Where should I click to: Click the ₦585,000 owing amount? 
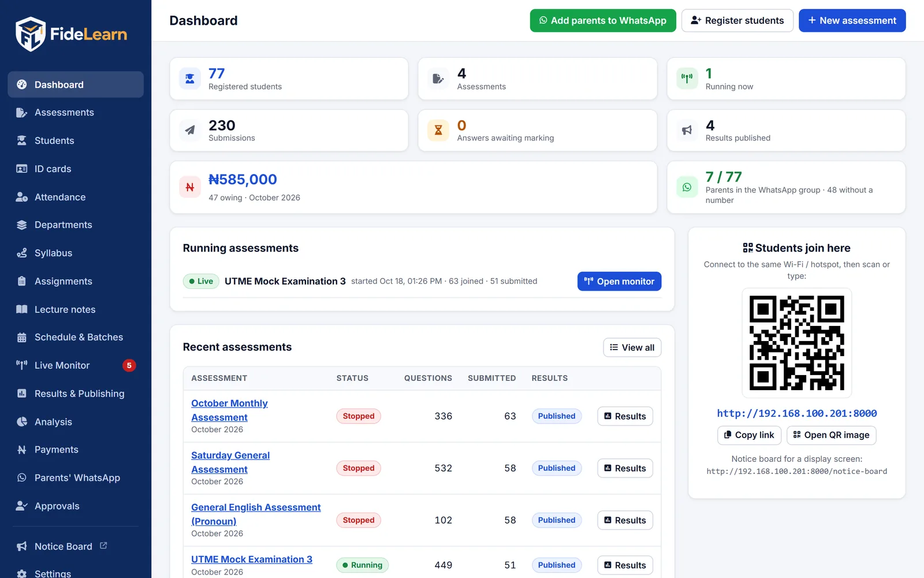point(243,180)
